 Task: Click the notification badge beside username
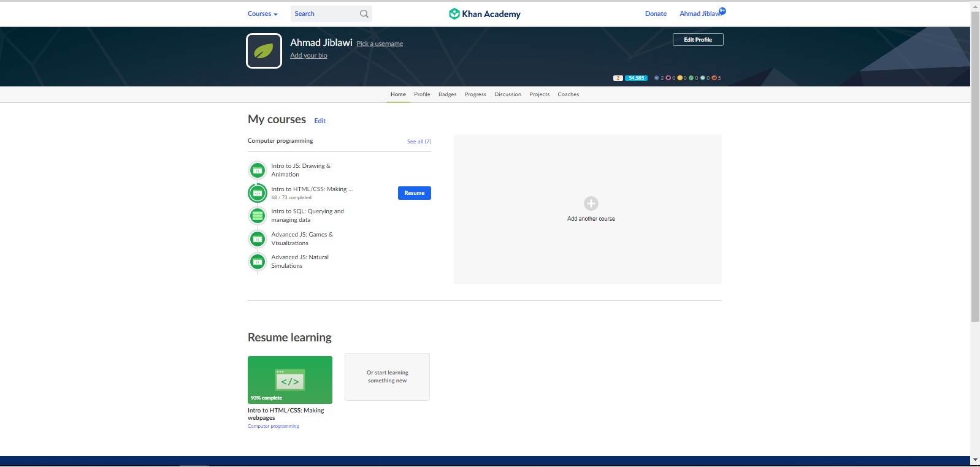point(722,10)
